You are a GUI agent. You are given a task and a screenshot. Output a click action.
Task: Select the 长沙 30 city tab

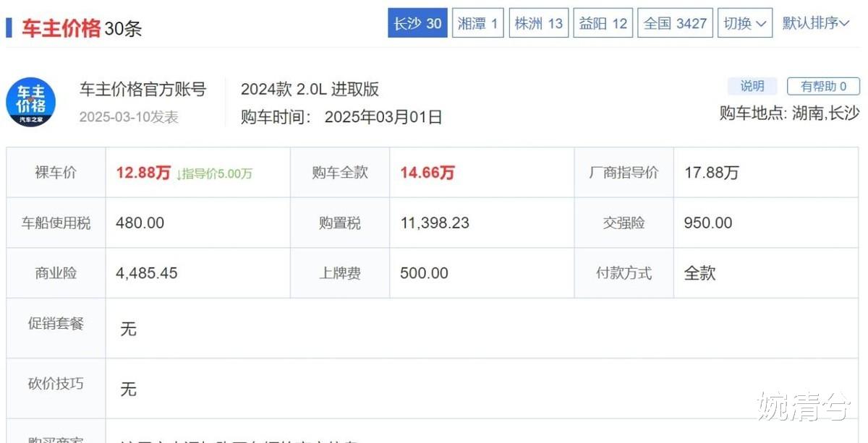[417, 23]
